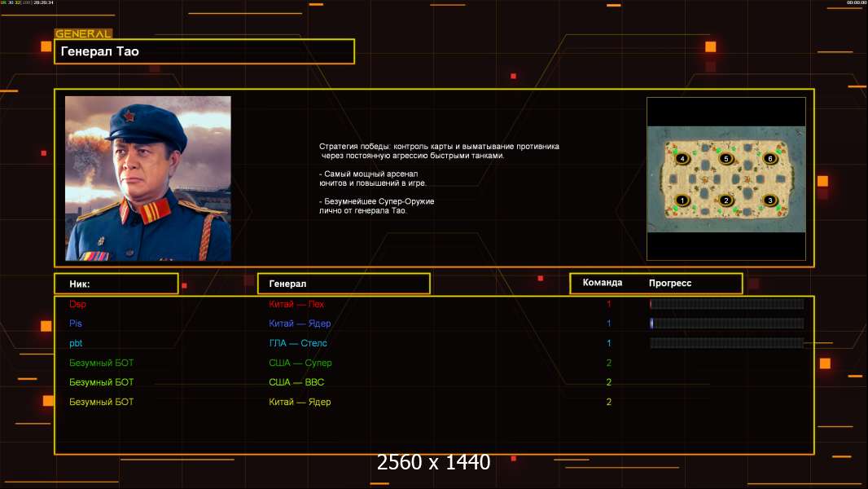Select start position 5 on the map
The width and height of the screenshot is (868, 489).
tap(726, 158)
